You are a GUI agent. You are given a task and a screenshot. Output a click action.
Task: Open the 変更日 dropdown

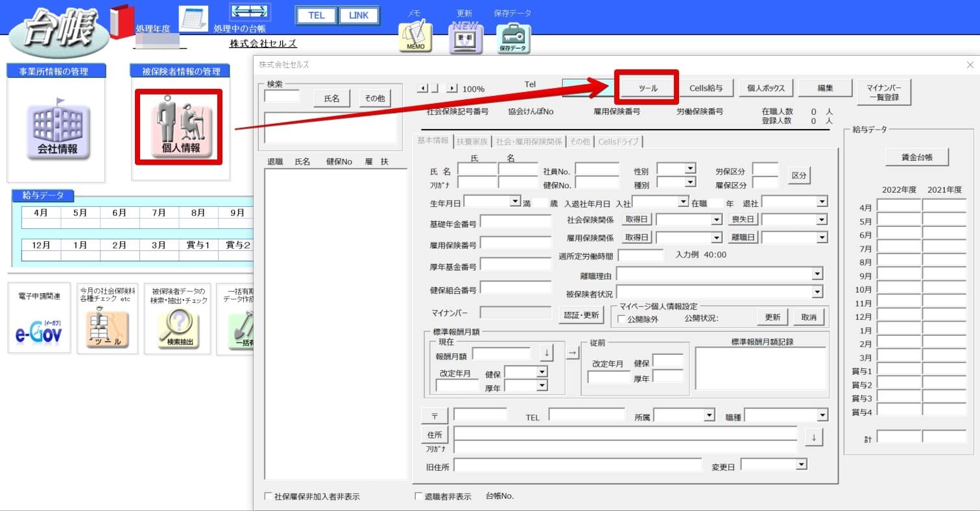click(x=802, y=464)
